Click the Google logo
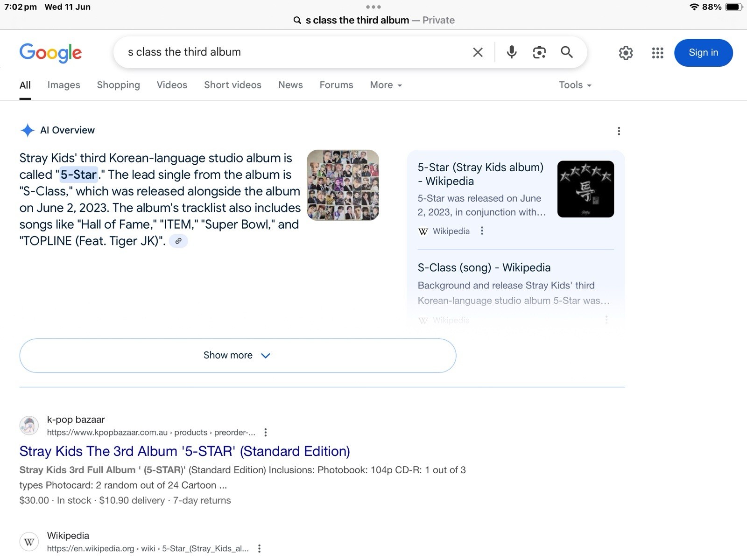This screenshot has width=747, height=560. point(50,53)
